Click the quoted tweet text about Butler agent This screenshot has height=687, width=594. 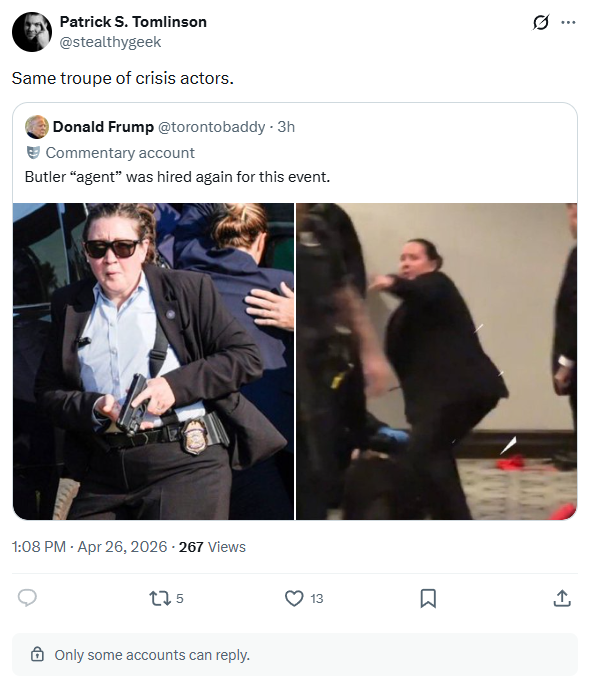coord(177,177)
